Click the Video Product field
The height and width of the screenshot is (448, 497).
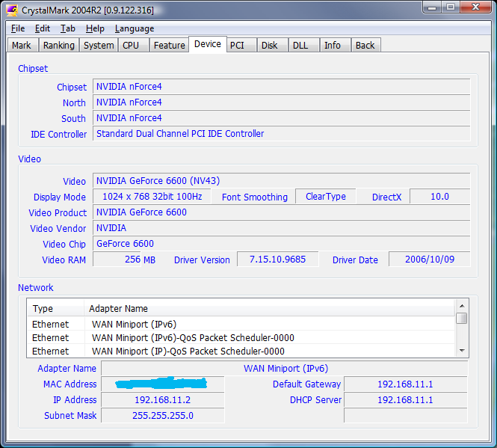pos(282,212)
